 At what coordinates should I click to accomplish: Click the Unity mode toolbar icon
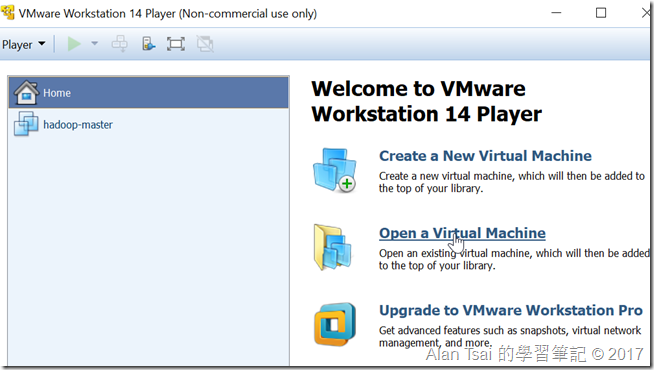click(205, 44)
